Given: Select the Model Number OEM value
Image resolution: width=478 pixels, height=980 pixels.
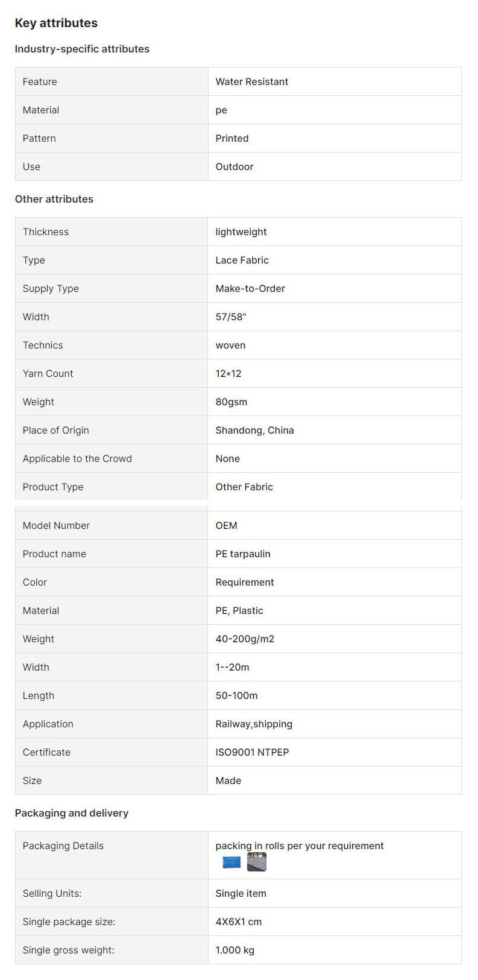Looking at the screenshot, I should [x=227, y=526].
